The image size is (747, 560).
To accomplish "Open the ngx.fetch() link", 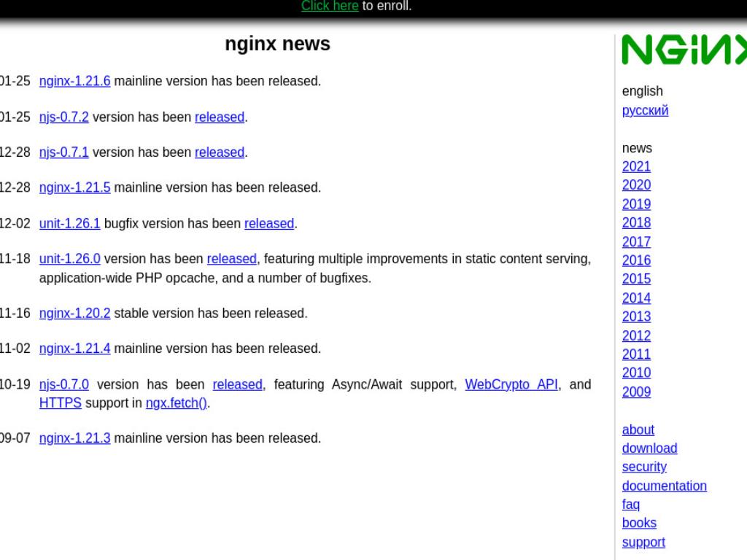I will 177,402.
